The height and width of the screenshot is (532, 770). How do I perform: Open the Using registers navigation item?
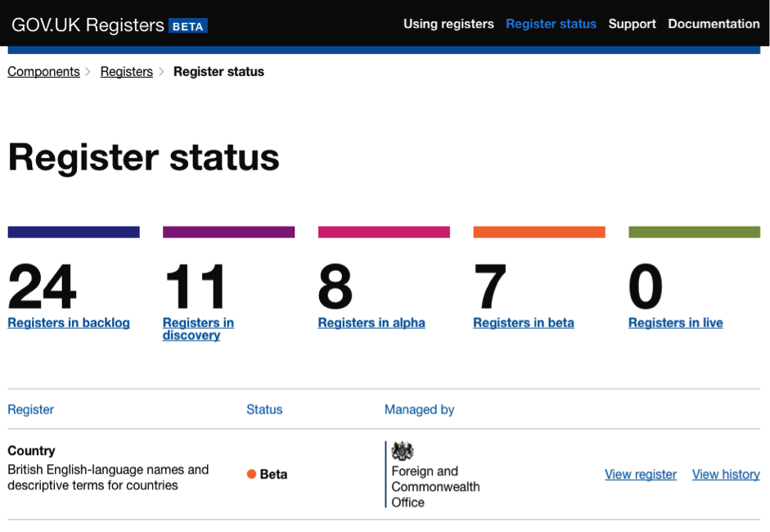pos(448,24)
